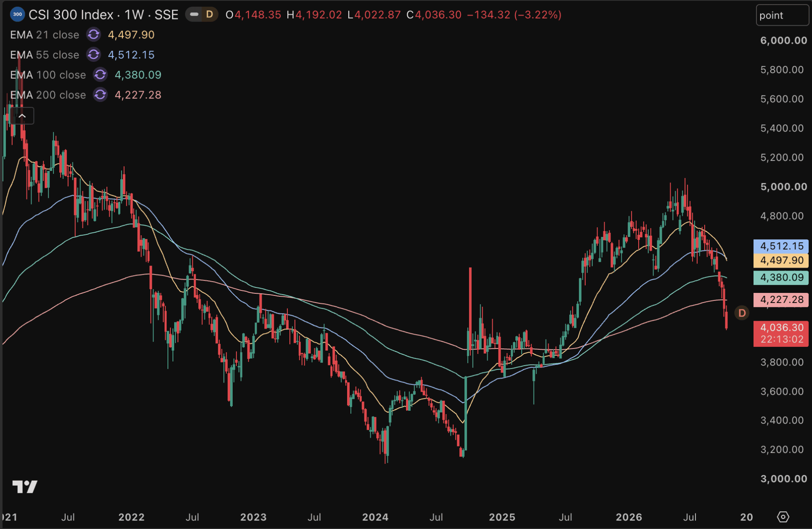Viewport: 812px width, 529px height.
Task: Click the EMA 200 value 4,227.28 in legend
Action: tap(138, 95)
